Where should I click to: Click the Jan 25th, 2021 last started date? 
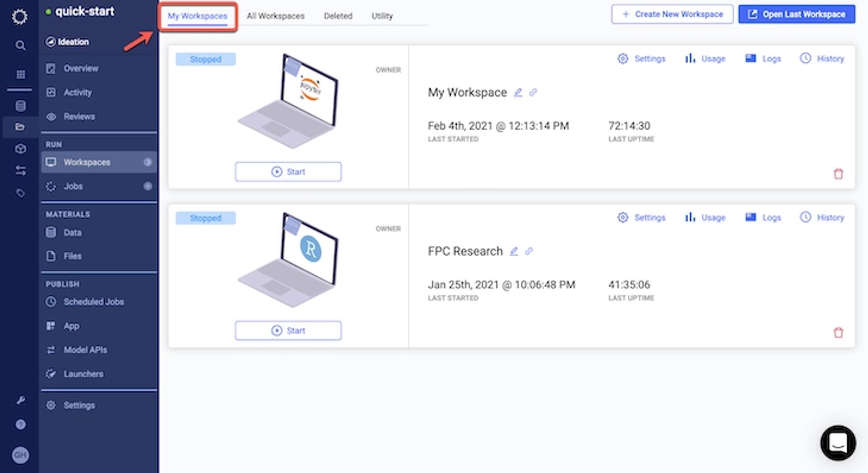click(x=501, y=285)
